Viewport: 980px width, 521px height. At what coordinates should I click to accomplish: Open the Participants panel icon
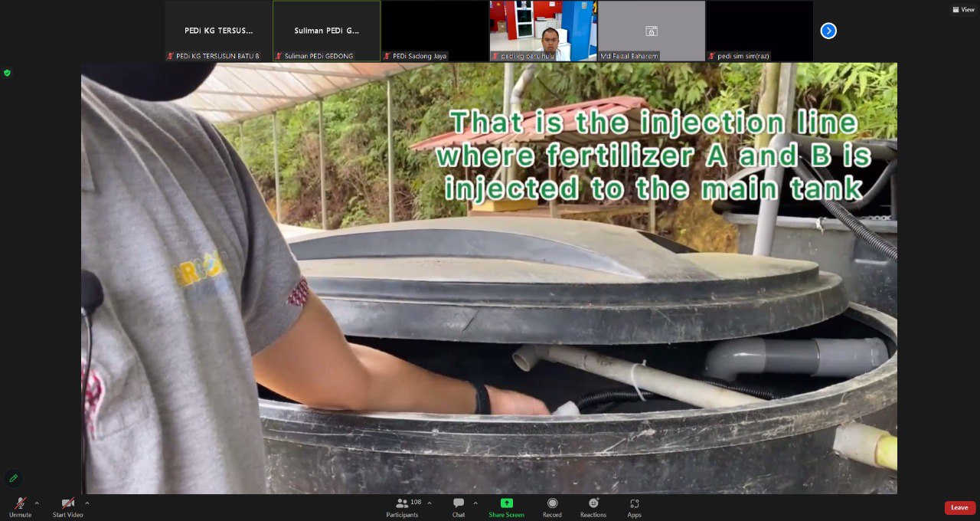(402, 503)
